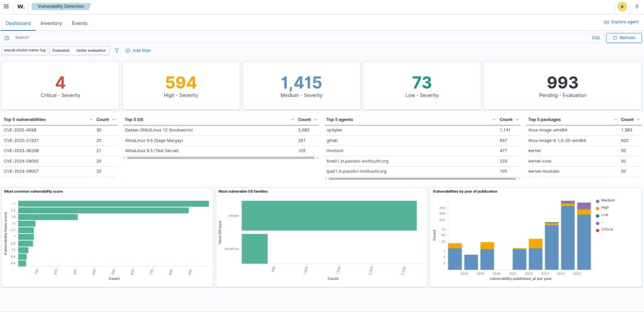Expand the Top 5 vulnerabilities column sort chevron
This screenshot has width=644, height=312.
tap(91, 119)
